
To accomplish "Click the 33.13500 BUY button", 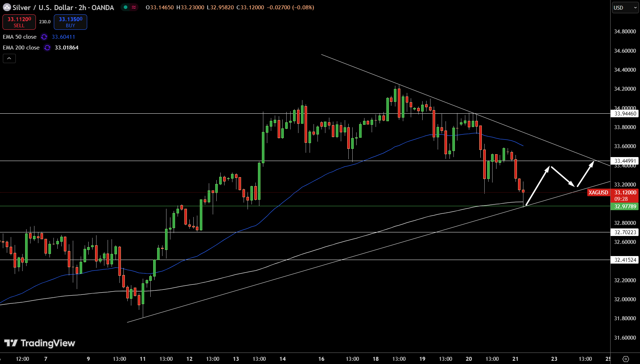I will click(x=70, y=22).
